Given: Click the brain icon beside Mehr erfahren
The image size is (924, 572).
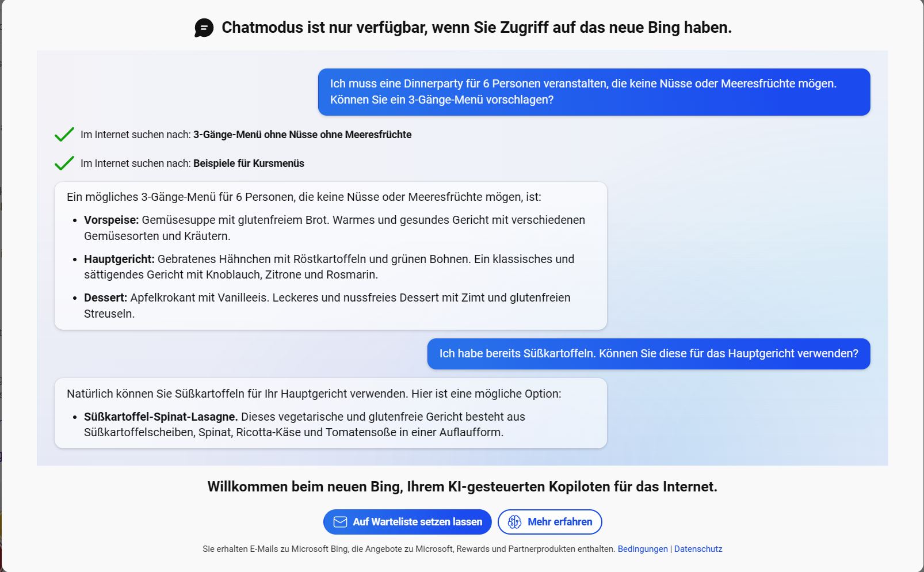Looking at the screenshot, I should [514, 522].
